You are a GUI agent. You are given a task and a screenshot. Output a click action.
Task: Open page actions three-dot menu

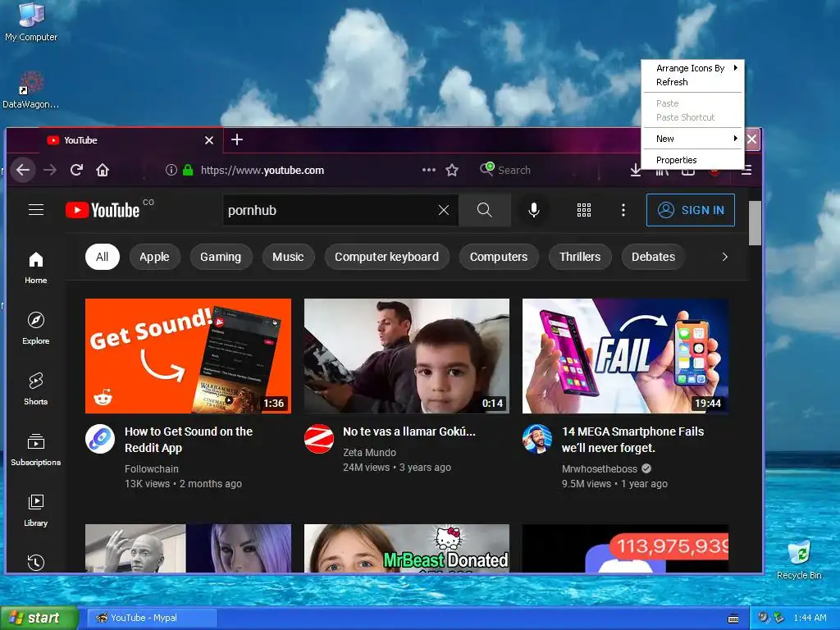(428, 170)
